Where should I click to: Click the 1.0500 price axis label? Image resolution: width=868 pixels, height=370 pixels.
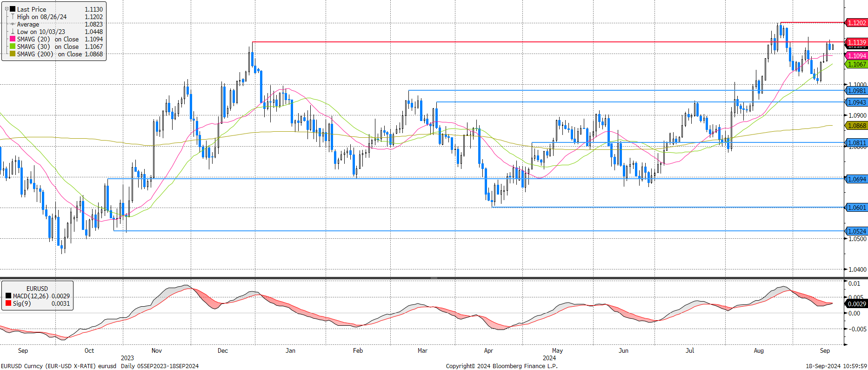[x=857, y=239]
